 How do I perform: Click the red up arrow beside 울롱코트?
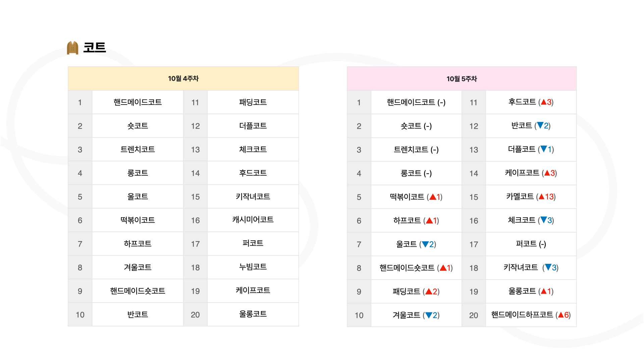(544, 291)
